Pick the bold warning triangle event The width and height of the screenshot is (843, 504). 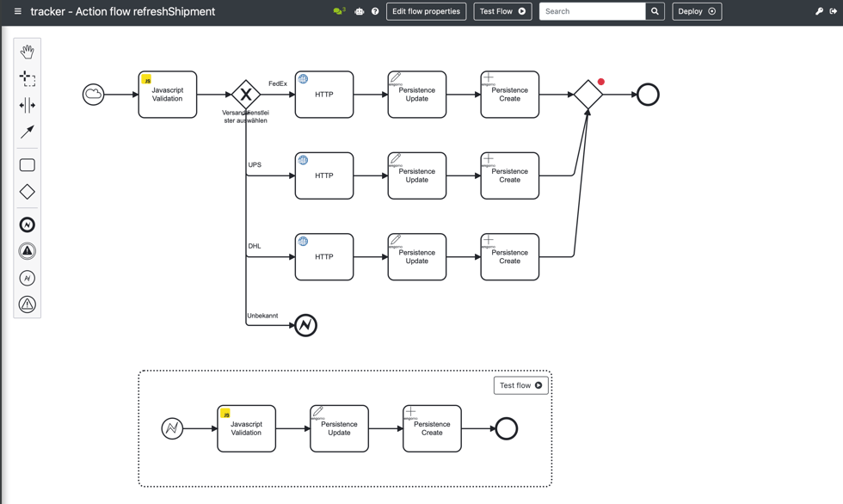(28, 251)
